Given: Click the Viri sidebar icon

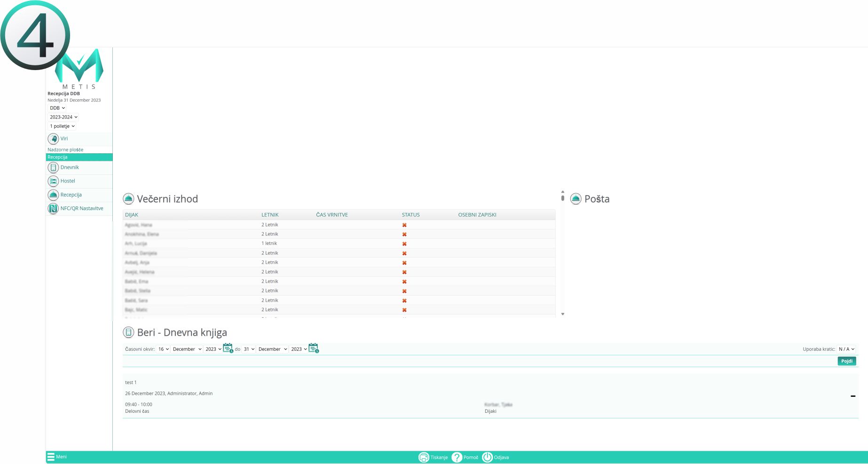Looking at the screenshot, I should point(53,139).
